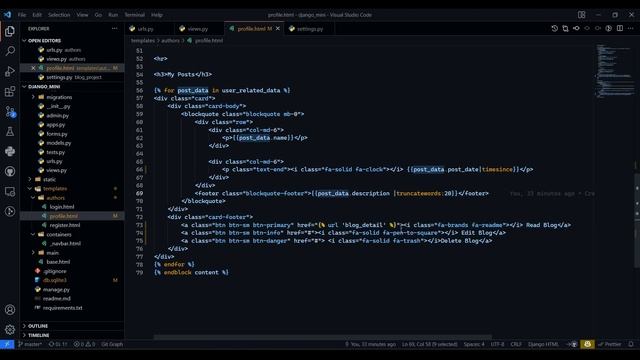Click Django HTML language mode in status bar
Image resolution: width=640 pixels, height=360 pixels.
(543, 344)
